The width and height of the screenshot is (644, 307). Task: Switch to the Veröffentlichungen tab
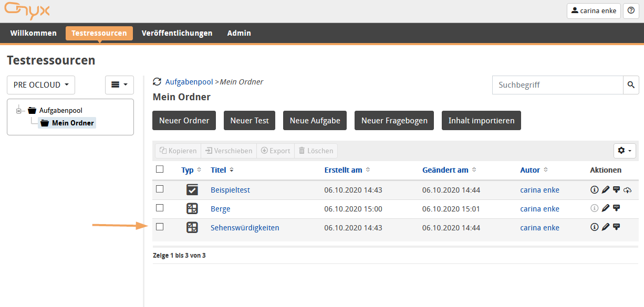(177, 33)
